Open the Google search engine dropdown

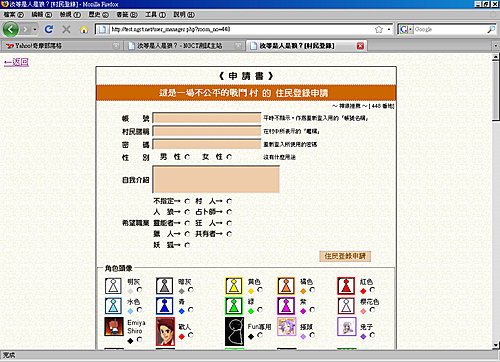(411, 29)
